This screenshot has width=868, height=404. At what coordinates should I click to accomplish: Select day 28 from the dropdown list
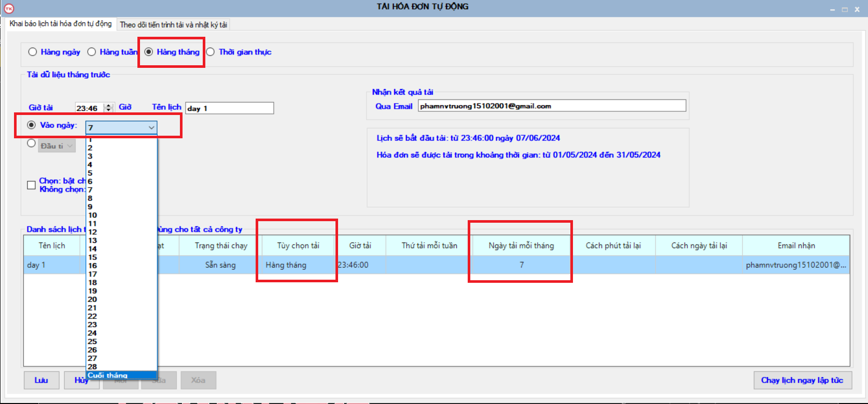(93, 366)
